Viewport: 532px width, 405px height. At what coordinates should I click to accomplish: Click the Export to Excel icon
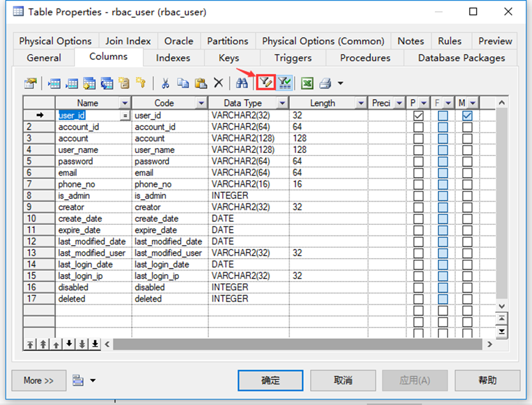coord(307,83)
